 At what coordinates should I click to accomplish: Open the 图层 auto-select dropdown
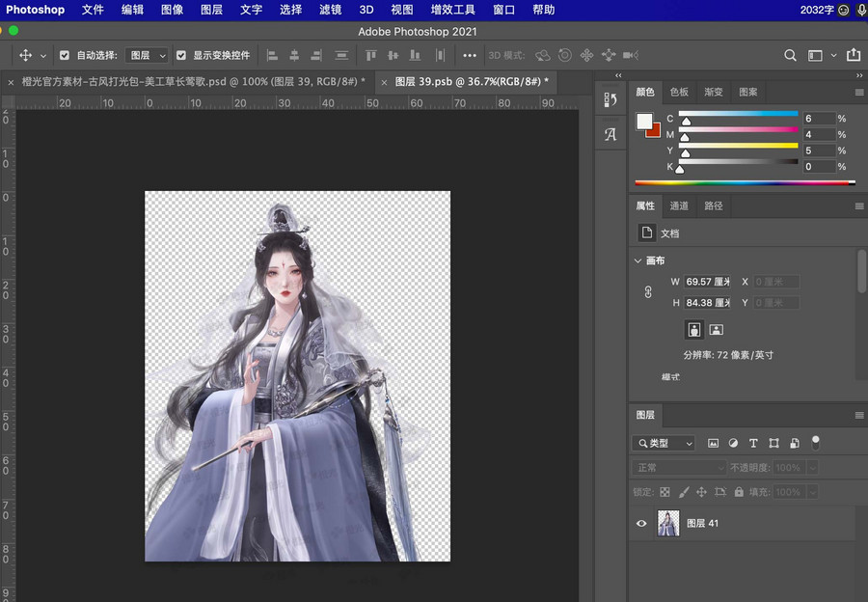click(x=147, y=56)
